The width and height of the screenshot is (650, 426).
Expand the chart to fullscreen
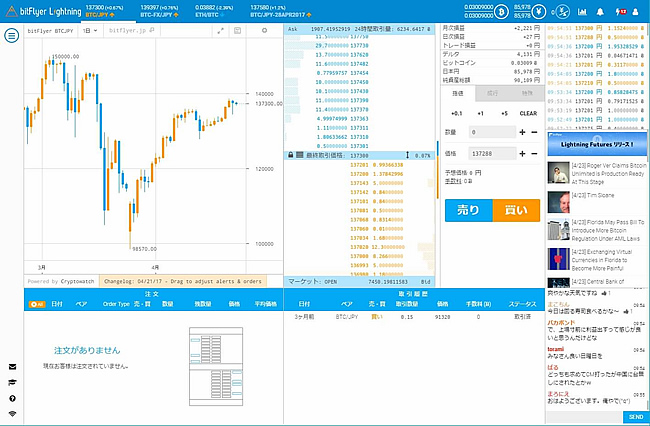click(221, 31)
